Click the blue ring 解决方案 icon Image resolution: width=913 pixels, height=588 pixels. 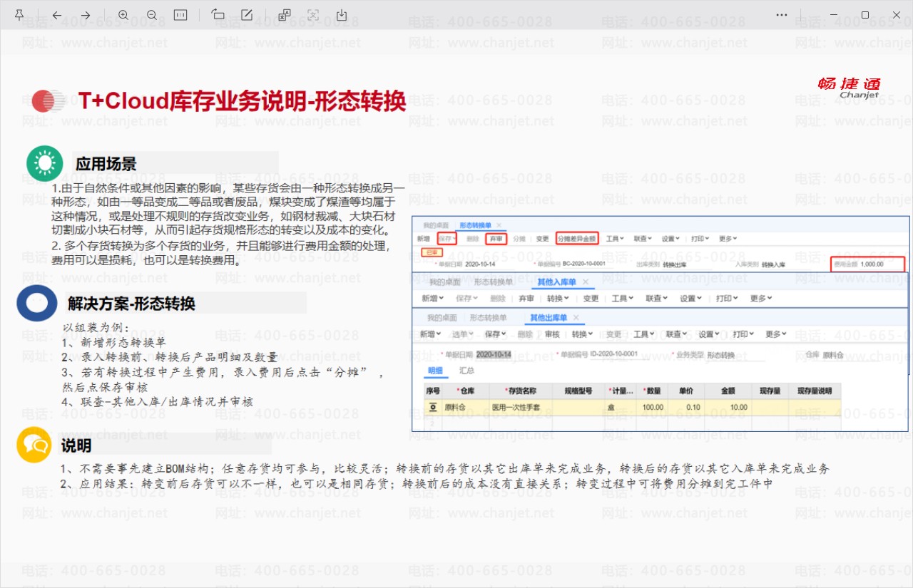[x=36, y=303]
